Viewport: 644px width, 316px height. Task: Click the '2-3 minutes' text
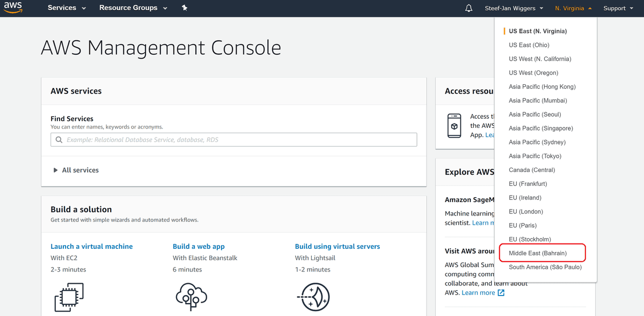pyautogui.click(x=68, y=270)
